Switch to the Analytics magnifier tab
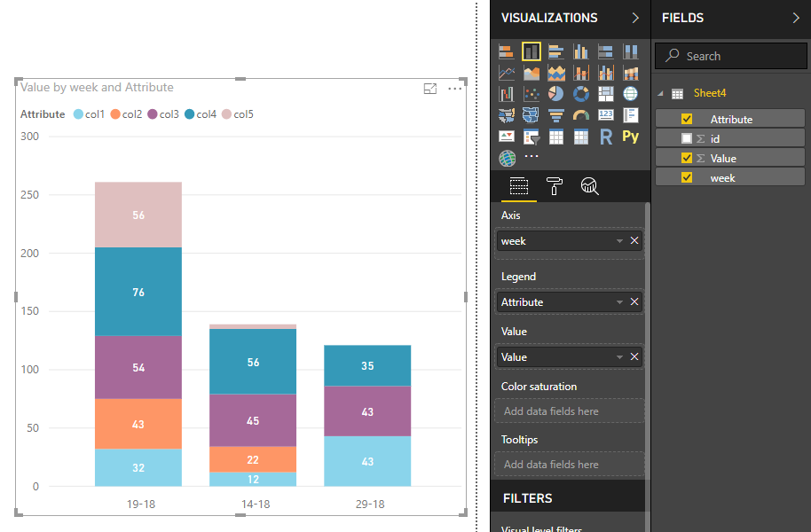Image resolution: width=811 pixels, height=532 pixels. 590,186
